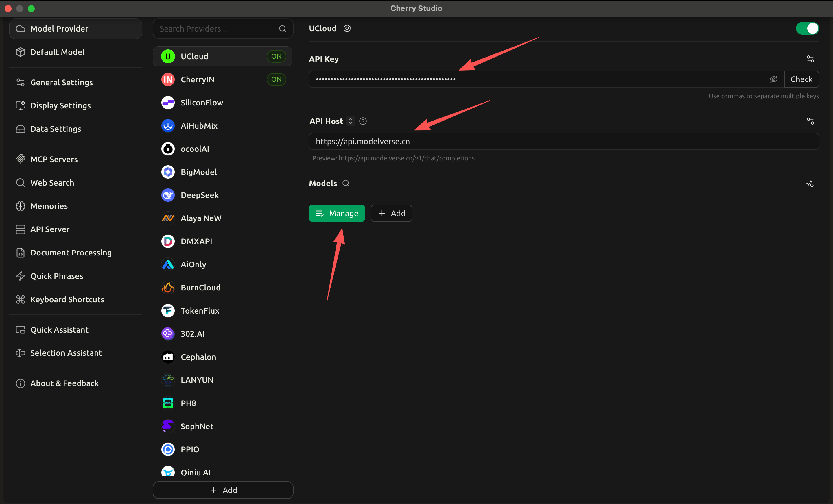Click the Models search magnifier icon
The height and width of the screenshot is (504, 833).
(346, 184)
